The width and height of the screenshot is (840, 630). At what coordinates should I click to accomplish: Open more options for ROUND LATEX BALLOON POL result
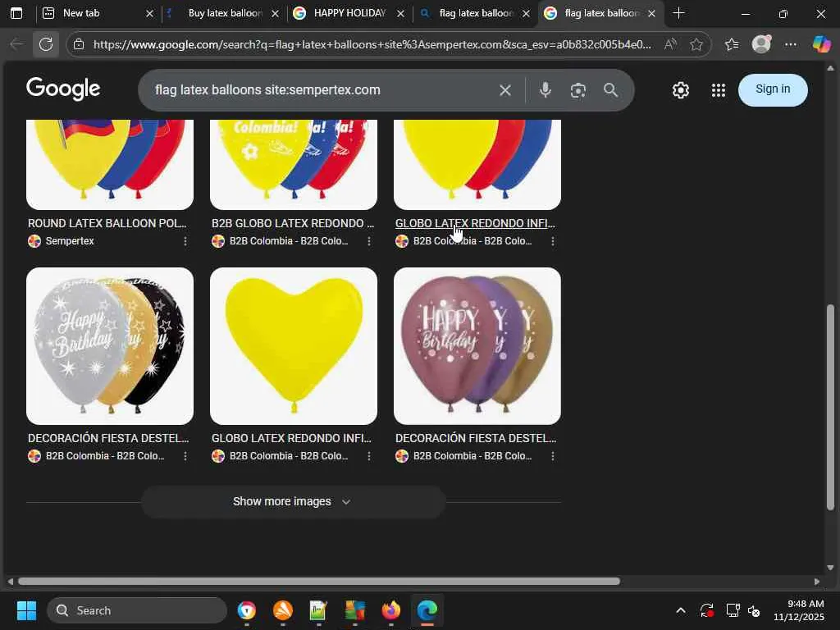(185, 242)
